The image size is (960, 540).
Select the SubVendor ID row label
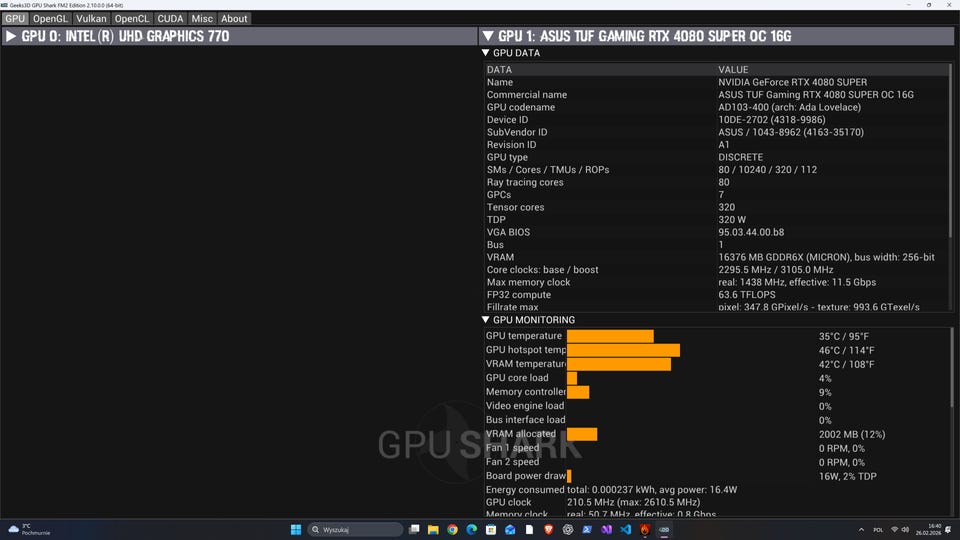click(x=517, y=132)
